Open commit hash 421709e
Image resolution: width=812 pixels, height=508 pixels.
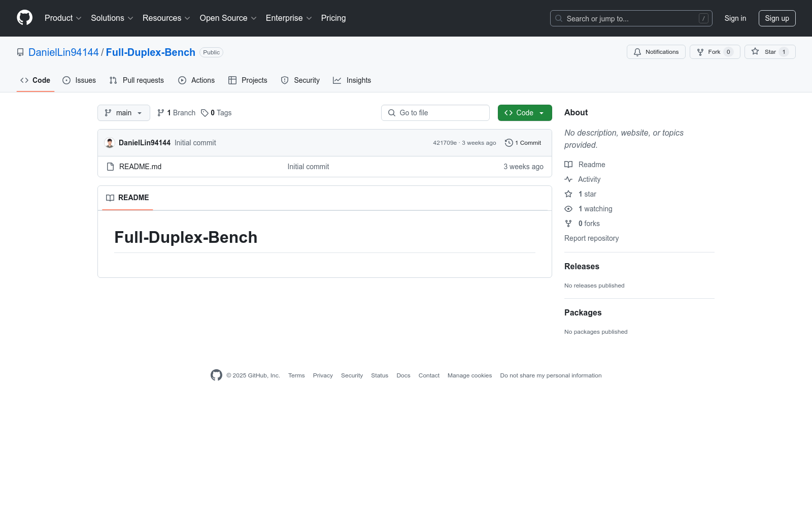(x=445, y=143)
